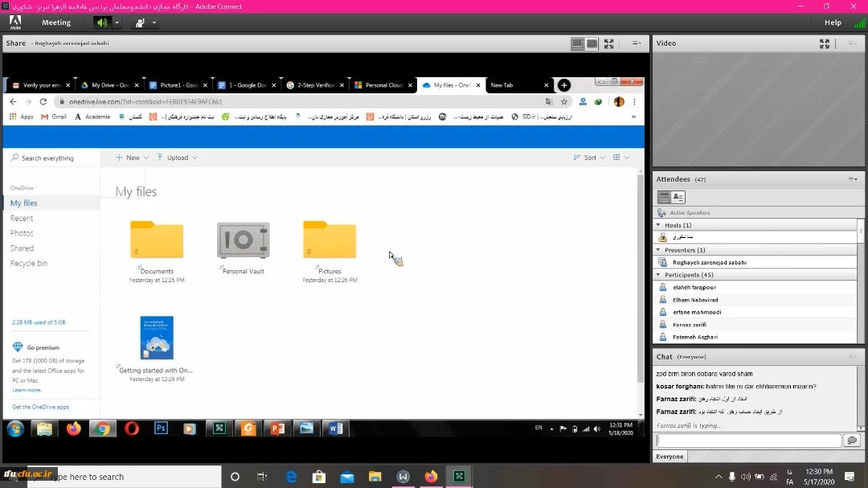Maximize the Video pod with its expand icon
Screen dimensions: 868x488
tap(824, 43)
